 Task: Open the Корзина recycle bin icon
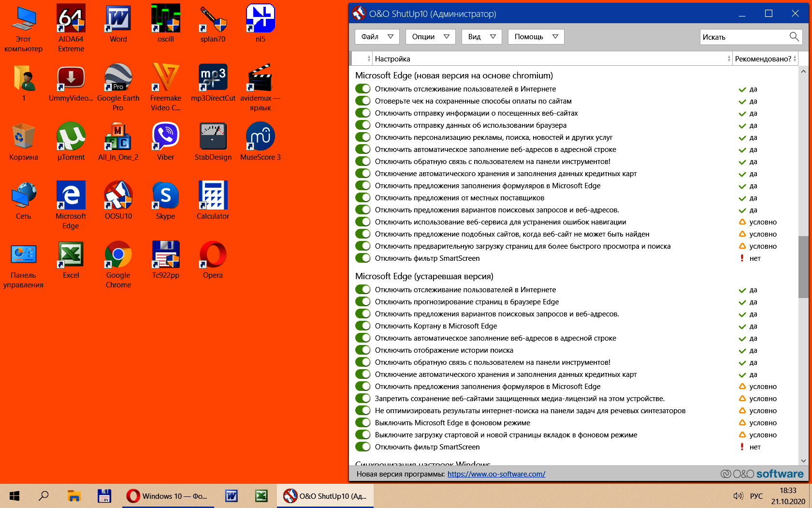pos(24,141)
